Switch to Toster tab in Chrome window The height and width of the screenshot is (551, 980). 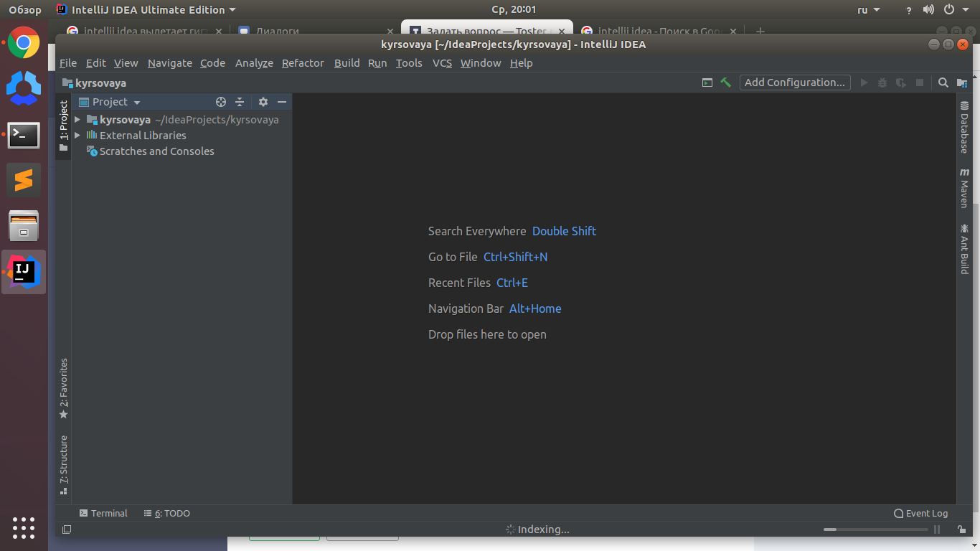point(487,31)
